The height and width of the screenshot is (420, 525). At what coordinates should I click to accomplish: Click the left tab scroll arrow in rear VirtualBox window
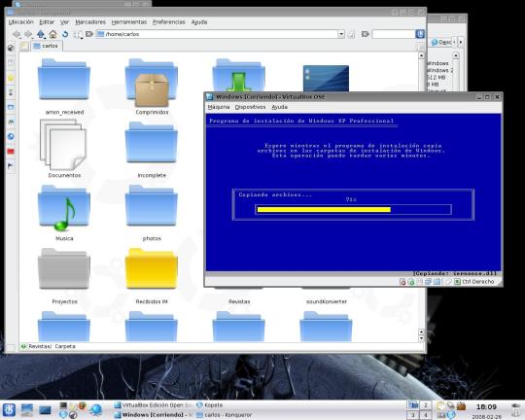[454, 42]
